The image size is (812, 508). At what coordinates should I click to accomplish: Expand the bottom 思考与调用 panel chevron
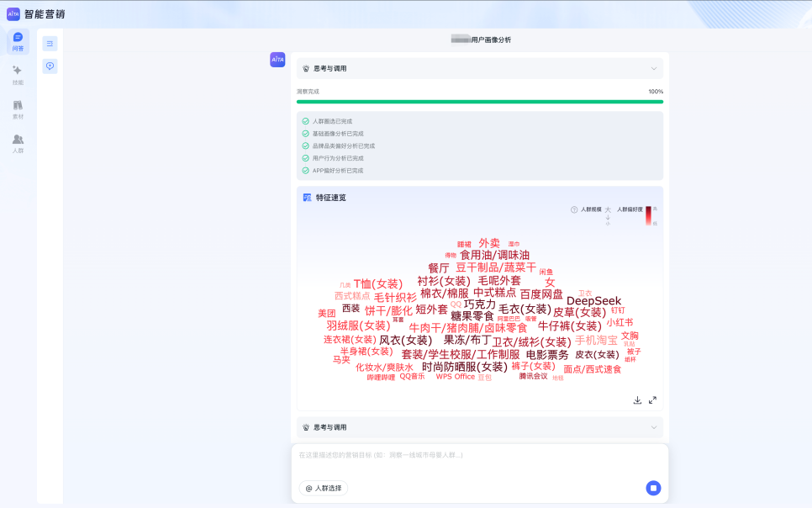(653, 427)
